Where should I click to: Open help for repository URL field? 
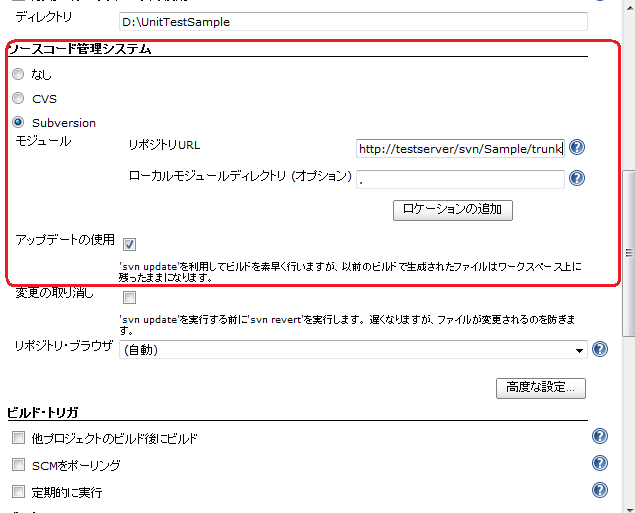[x=577, y=147]
